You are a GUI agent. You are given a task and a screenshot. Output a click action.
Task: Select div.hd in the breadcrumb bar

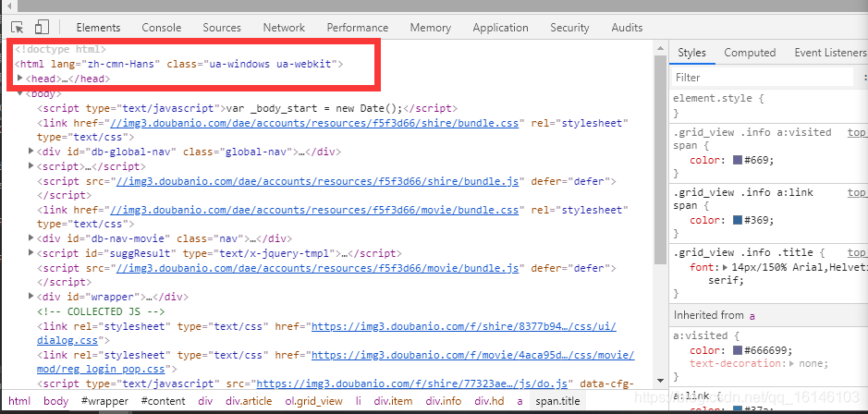point(489,401)
